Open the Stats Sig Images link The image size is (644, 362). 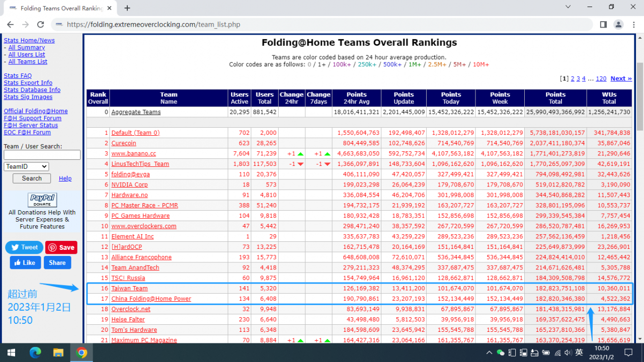click(28, 97)
